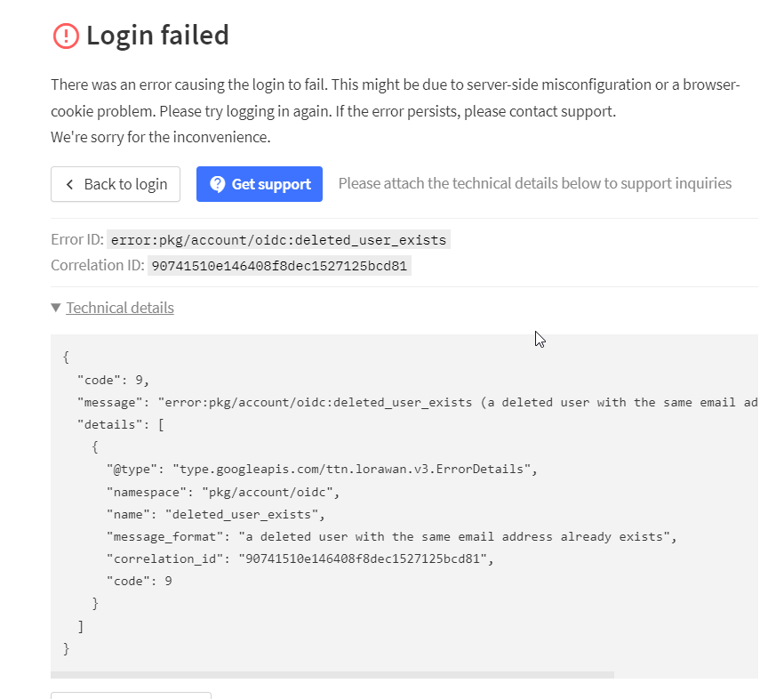Click the red exclamation error icon
Image resolution: width=784 pixels, height=699 pixels.
click(x=66, y=36)
